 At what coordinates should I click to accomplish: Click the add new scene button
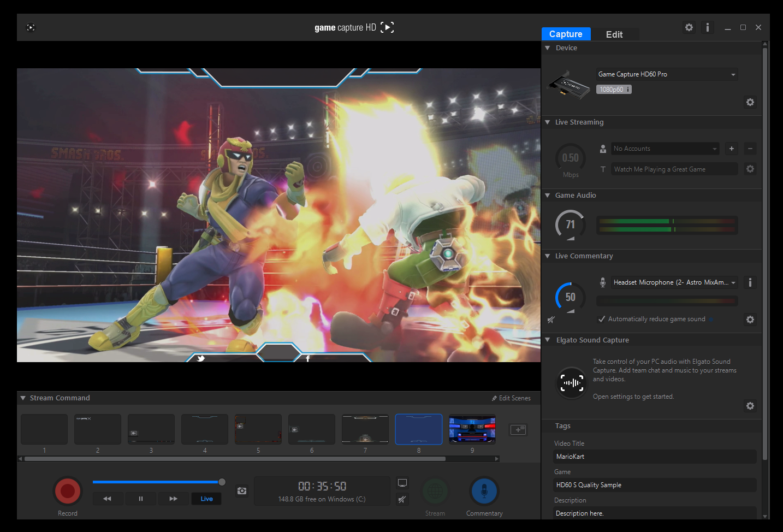pyautogui.click(x=518, y=430)
